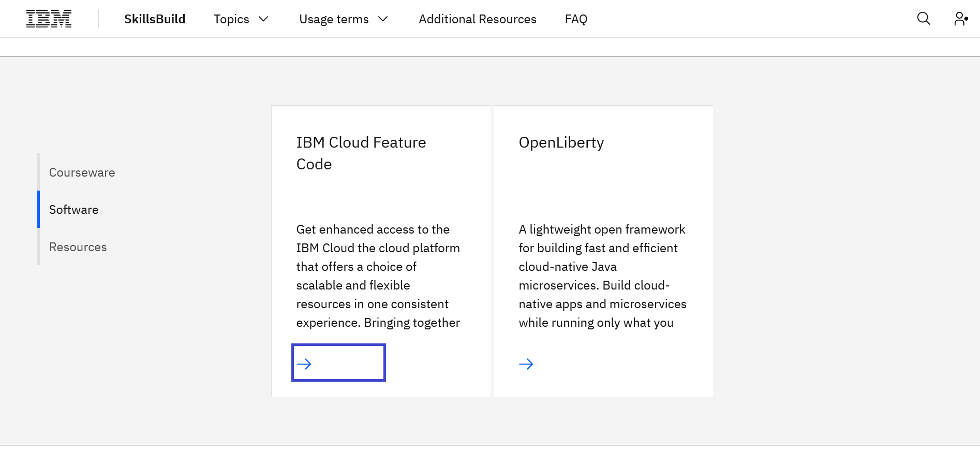980x462 pixels.
Task: Open the user profile icon
Action: pyautogui.click(x=961, y=19)
